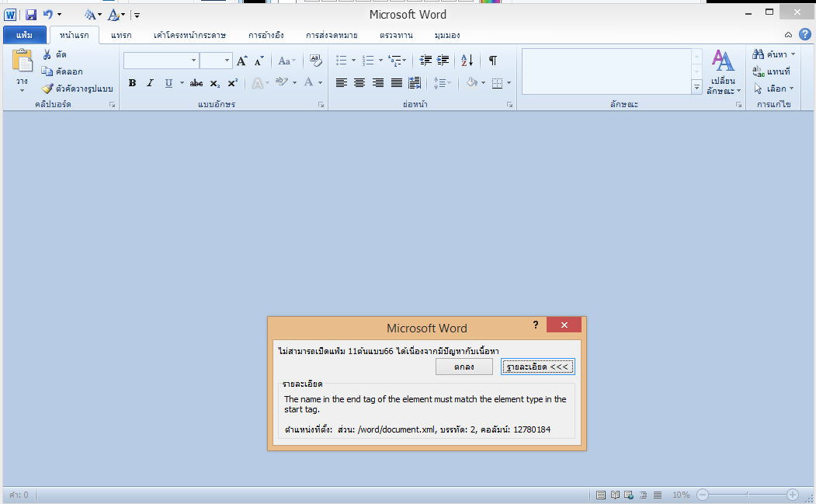Screen dimensions: 816x504
Task: Click the Grow Font icon
Action: (241, 61)
